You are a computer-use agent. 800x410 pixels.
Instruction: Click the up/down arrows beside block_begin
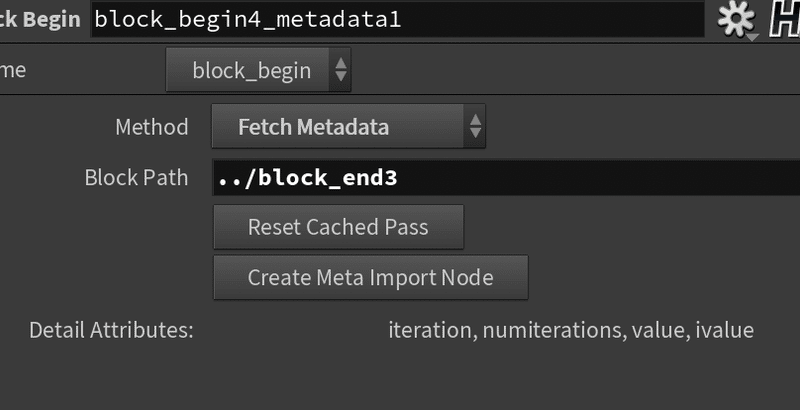click(x=340, y=71)
